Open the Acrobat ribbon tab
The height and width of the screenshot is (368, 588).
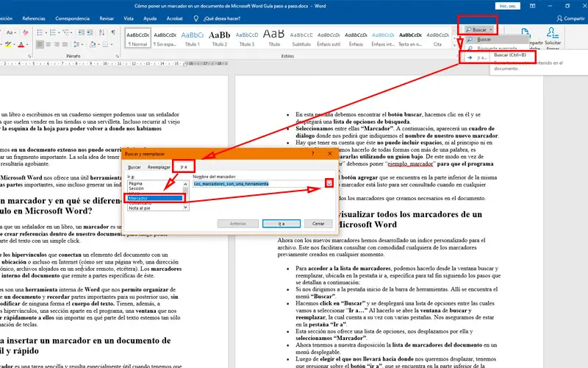pyautogui.click(x=174, y=18)
